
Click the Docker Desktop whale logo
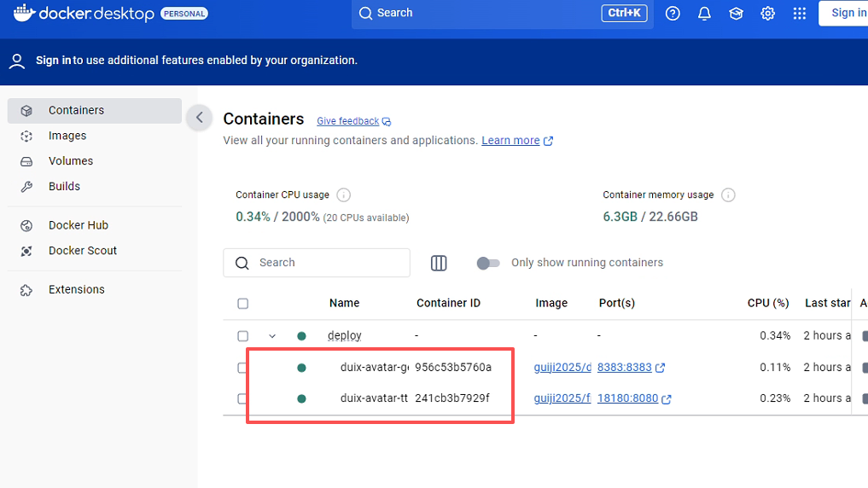pyautogui.click(x=25, y=12)
